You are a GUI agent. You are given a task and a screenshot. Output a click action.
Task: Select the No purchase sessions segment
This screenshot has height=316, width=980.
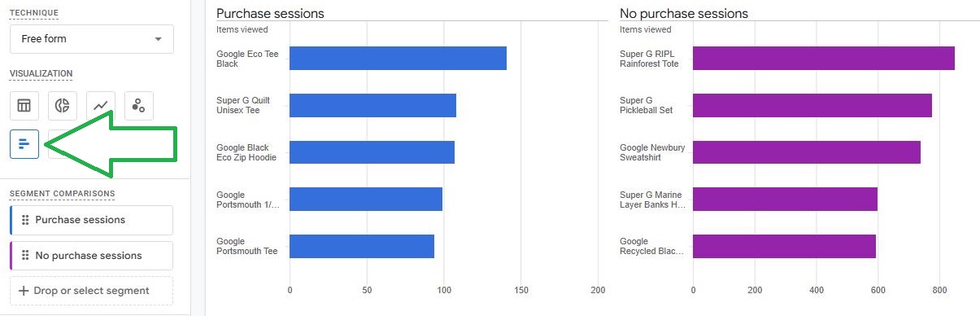point(92,256)
